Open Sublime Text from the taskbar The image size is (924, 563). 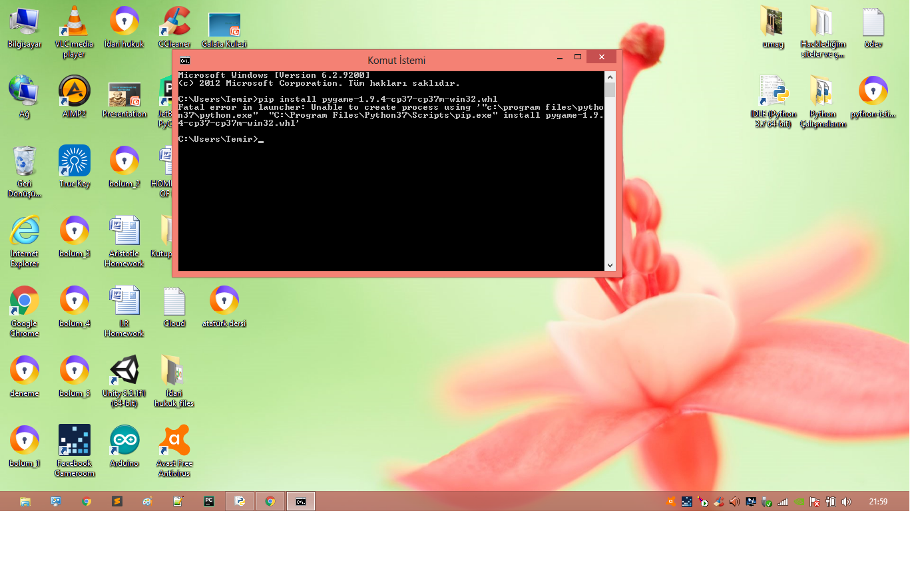click(117, 502)
